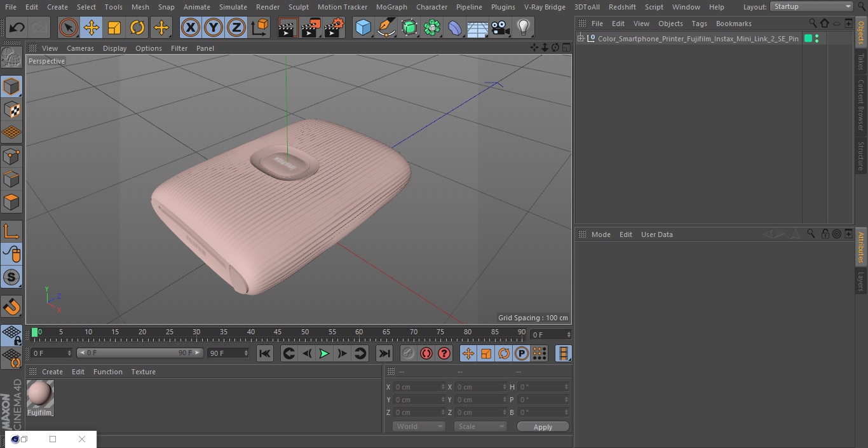Open the material manager Texture menu
Screen dimensions: 868x448
pos(143,372)
